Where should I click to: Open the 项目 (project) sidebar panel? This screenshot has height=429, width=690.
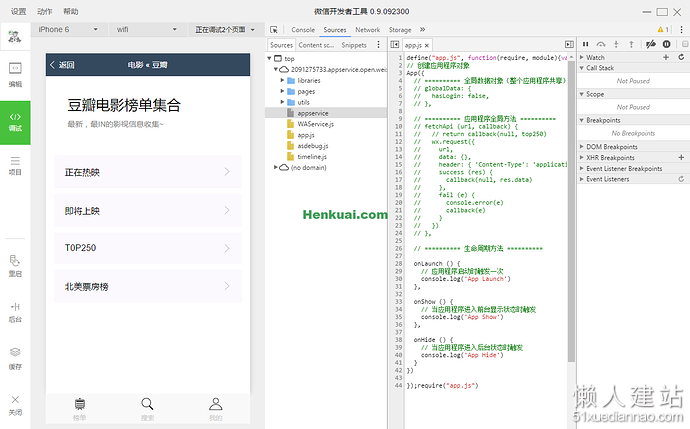pyautogui.click(x=15, y=166)
